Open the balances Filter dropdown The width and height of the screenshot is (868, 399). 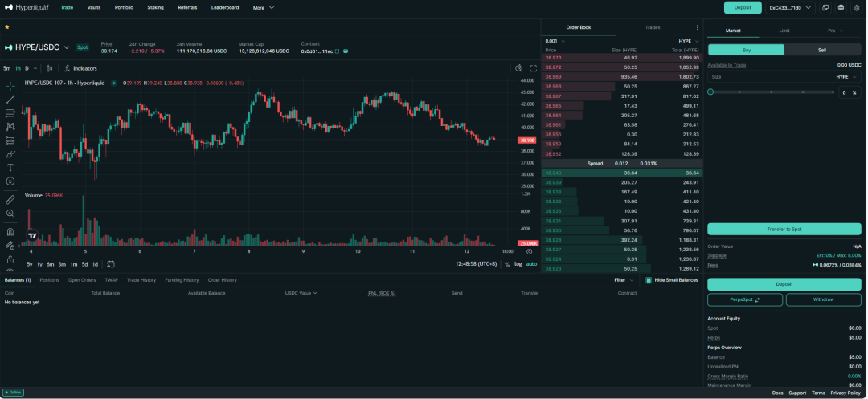tap(624, 280)
